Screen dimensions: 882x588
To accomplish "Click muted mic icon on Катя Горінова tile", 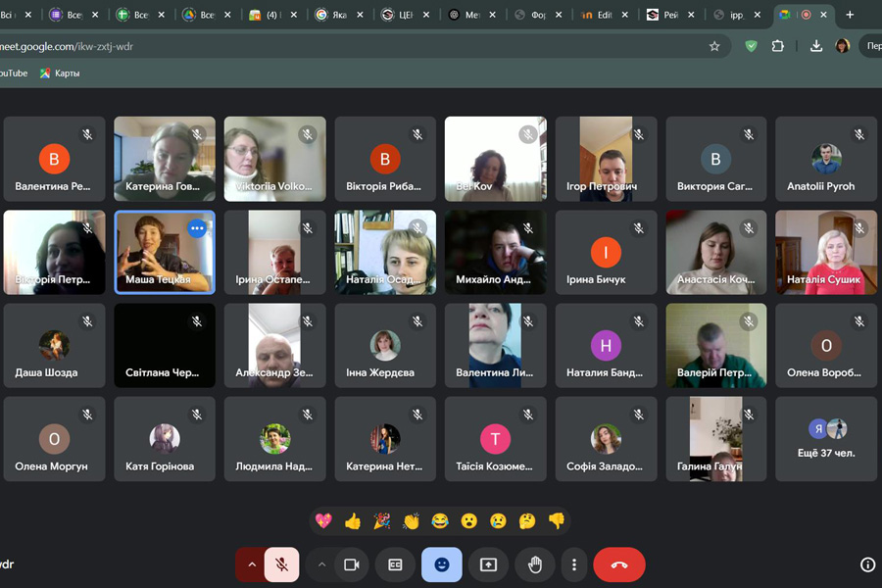I will 197,415.
